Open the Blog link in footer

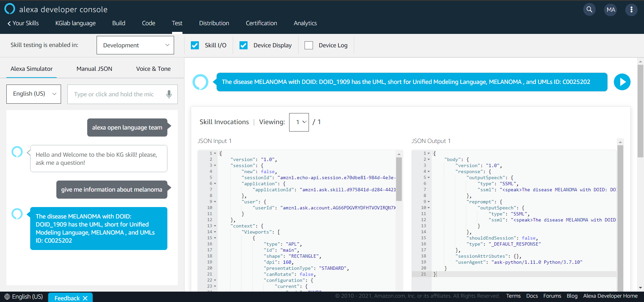[x=572, y=296]
